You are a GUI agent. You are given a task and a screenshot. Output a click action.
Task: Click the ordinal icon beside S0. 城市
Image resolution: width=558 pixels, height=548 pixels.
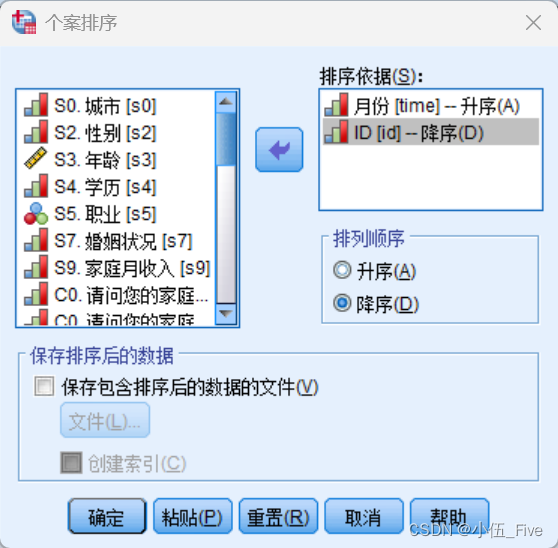pyautogui.click(x=36, y=105)
